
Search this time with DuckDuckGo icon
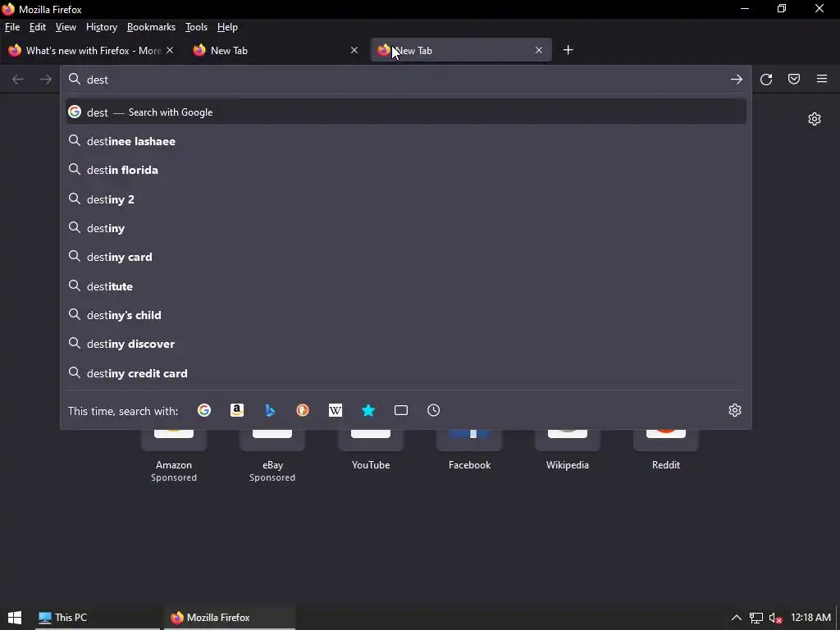303,410
